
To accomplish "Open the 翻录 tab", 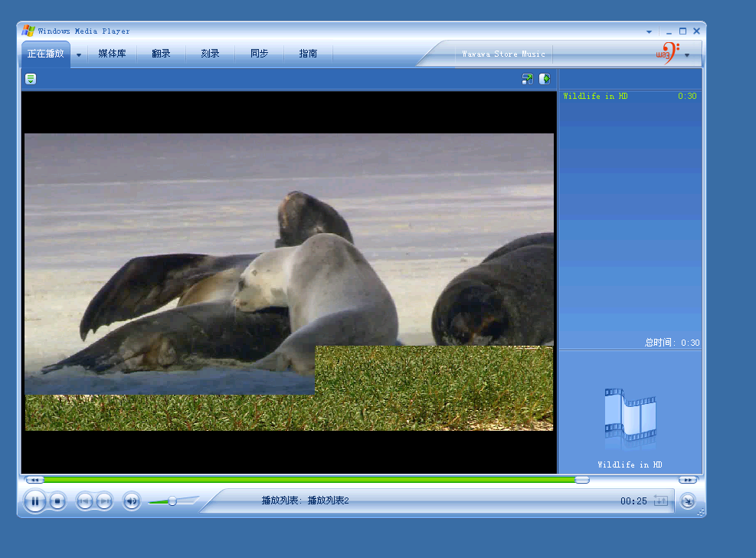I will (161, 54).
